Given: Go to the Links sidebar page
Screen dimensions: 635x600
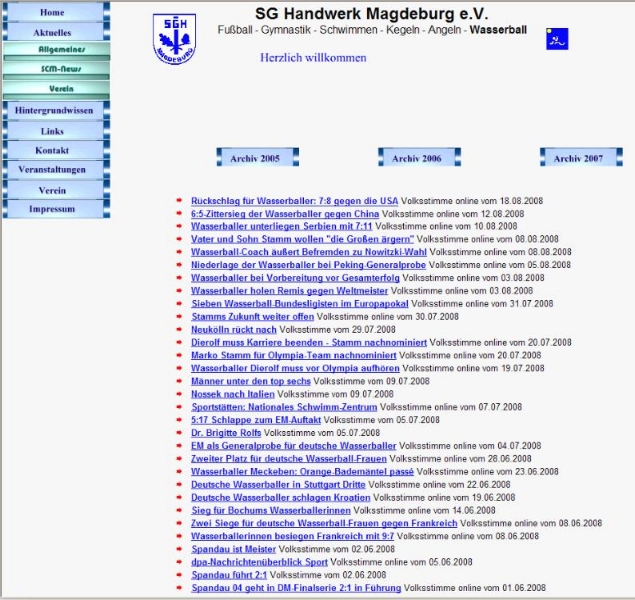Looking at the screenshot, I should tap(53, 131).
